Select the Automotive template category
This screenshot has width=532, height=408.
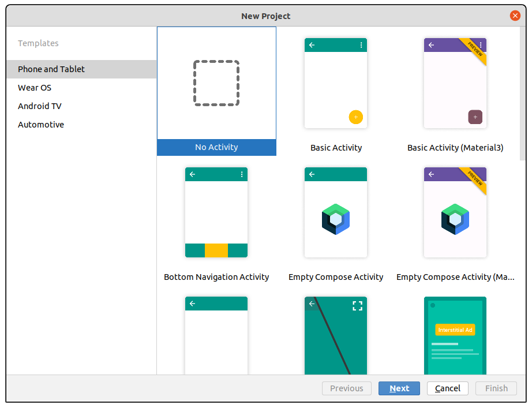point(41,124)
